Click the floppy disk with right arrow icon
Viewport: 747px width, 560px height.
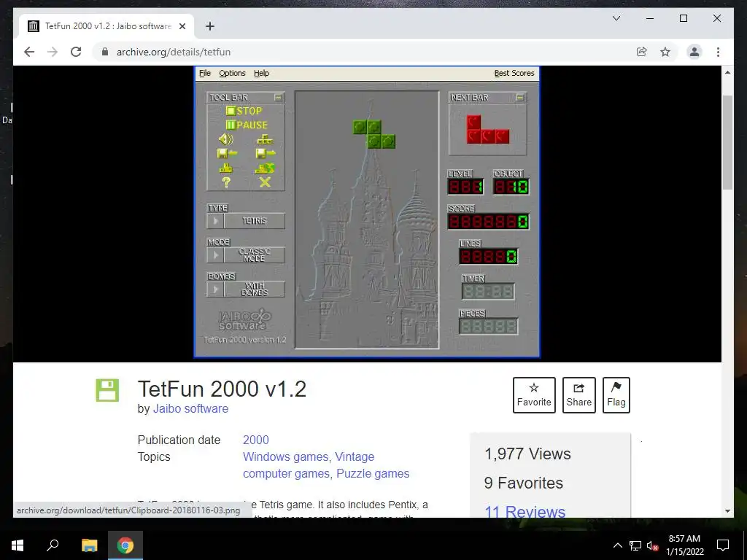(266, 153)
